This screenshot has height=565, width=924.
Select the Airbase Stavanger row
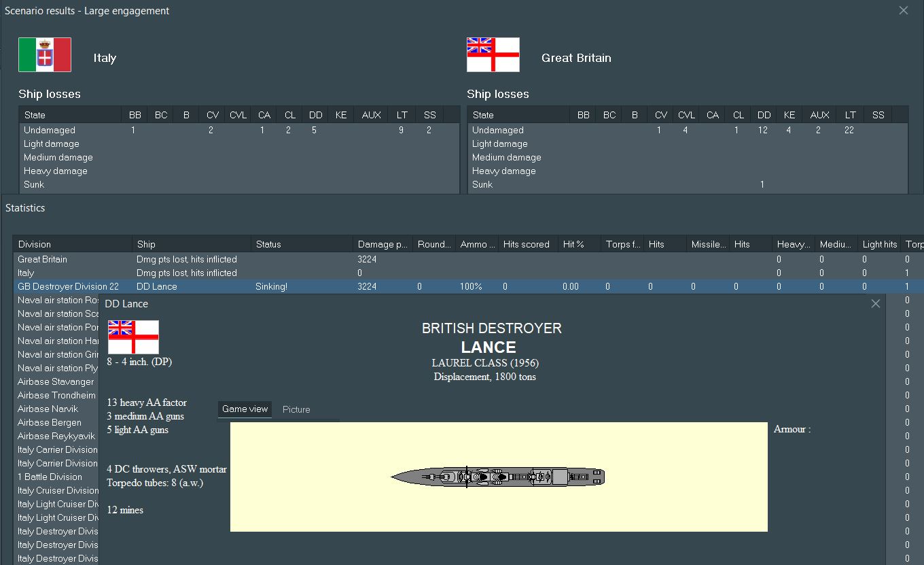56,381
